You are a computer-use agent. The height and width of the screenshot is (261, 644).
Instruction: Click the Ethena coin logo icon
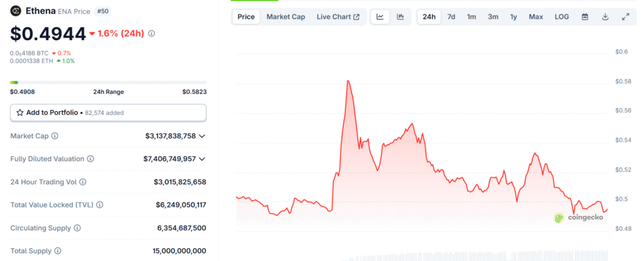[x=16, y=11]
